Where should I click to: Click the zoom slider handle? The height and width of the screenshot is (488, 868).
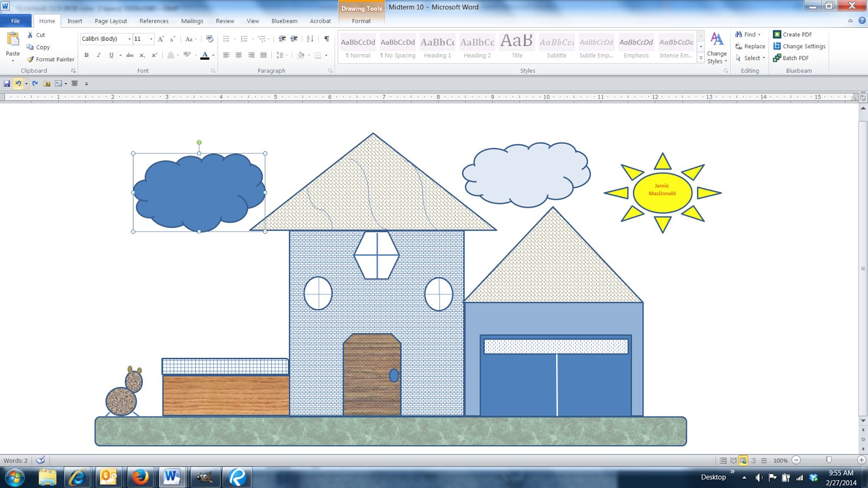pos(829,460)
